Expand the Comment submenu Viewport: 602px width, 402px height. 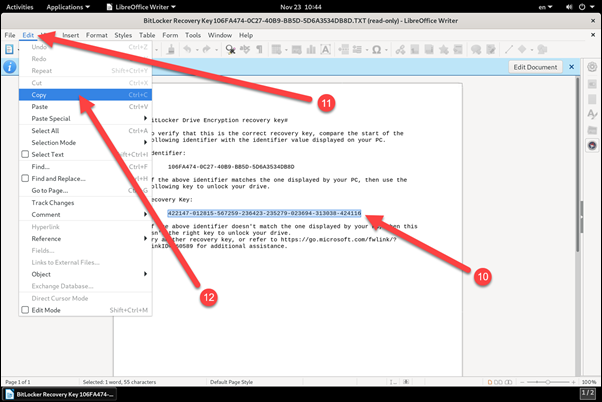coord(85,215)
